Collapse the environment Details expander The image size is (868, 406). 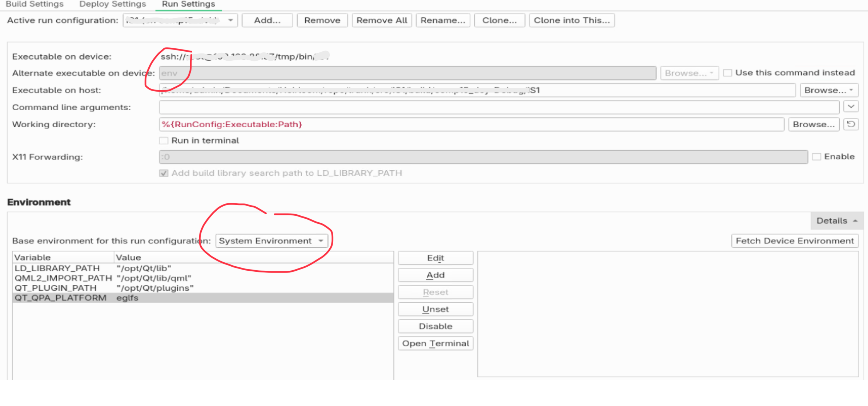point(836,221)
